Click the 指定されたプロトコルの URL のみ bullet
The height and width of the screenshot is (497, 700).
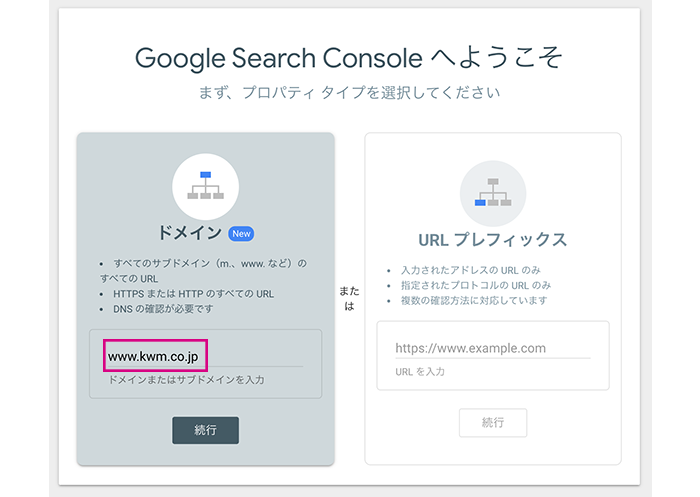pyautogui.click(x=476, y=285)
